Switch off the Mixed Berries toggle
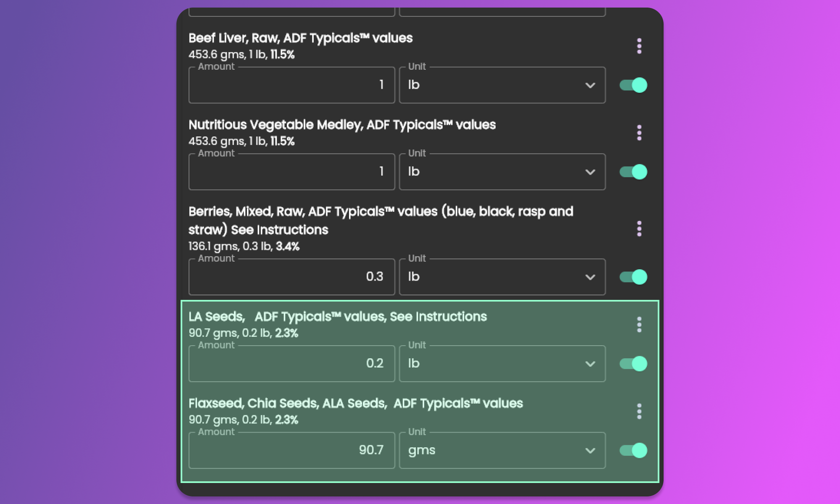This screenshot has height=504, width=840. point(633,277)
